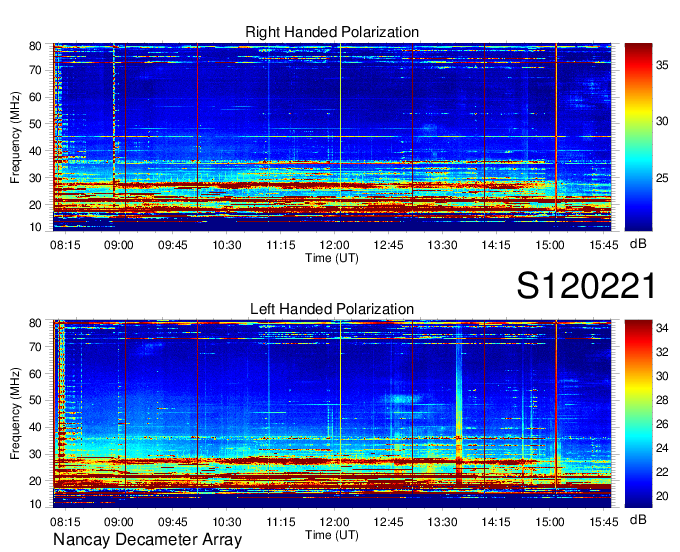Click the 20 frequency tick of bottom plot
The width and height of the screenshot is (680, 552).
(36, 481)
